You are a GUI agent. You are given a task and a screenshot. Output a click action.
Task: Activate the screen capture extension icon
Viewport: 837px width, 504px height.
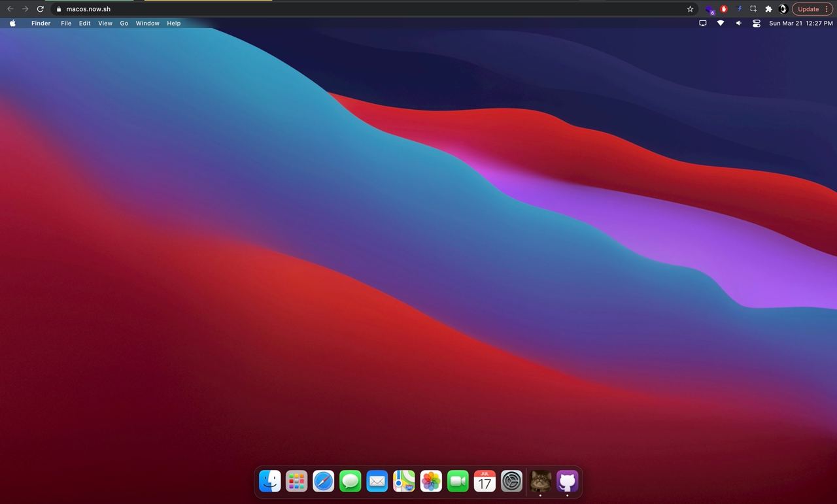(x=753, y=9)
